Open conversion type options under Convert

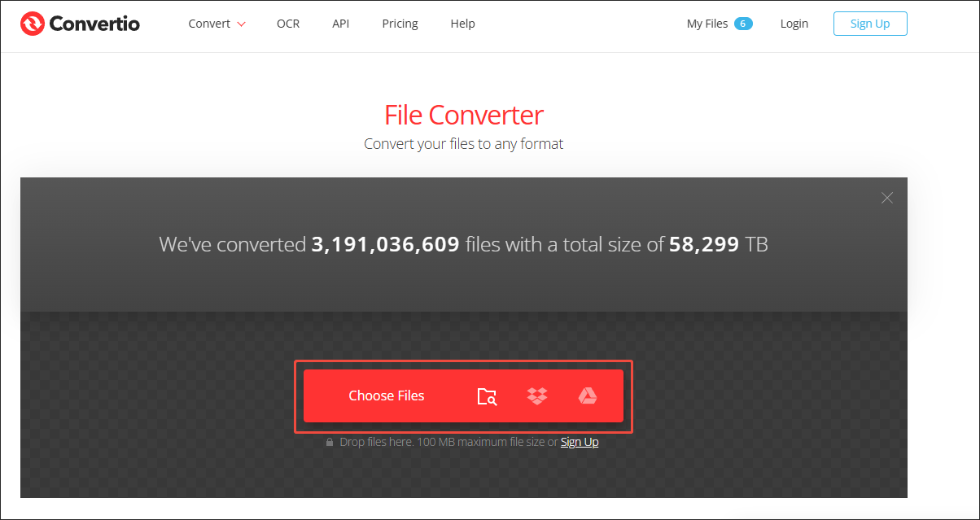[x=208, y=24]
